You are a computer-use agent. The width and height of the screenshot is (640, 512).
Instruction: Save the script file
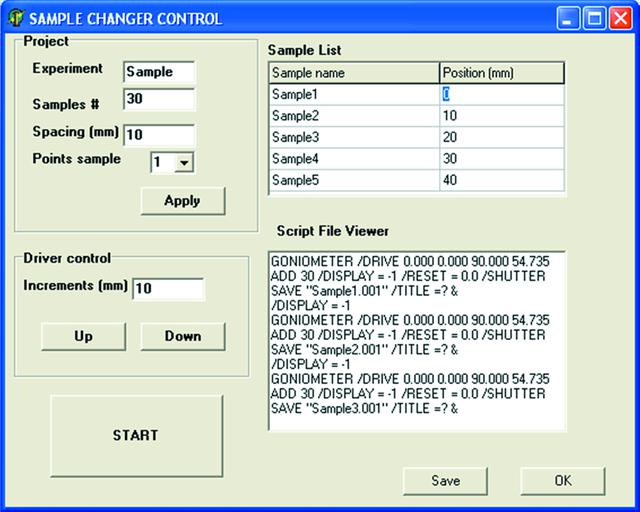[445, 481]
